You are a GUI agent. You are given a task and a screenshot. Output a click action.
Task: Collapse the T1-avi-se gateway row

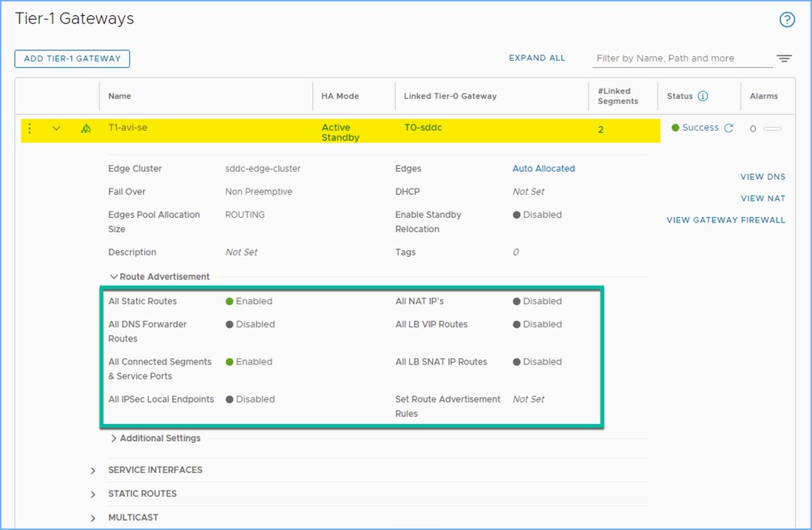tap(56, 128)
